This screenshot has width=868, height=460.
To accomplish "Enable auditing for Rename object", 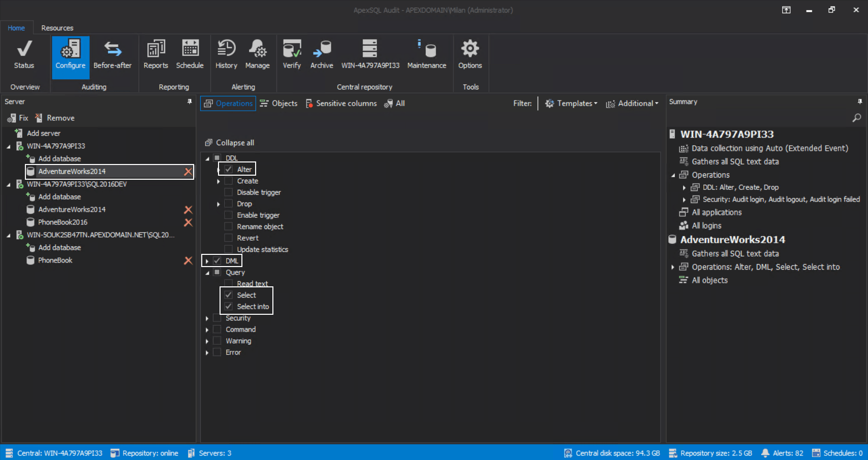I will (x=228, y=226).
